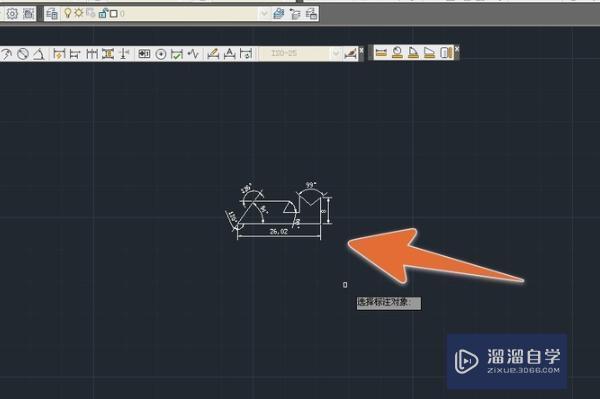Select the Center Mark tool

[x=161, y=54]
